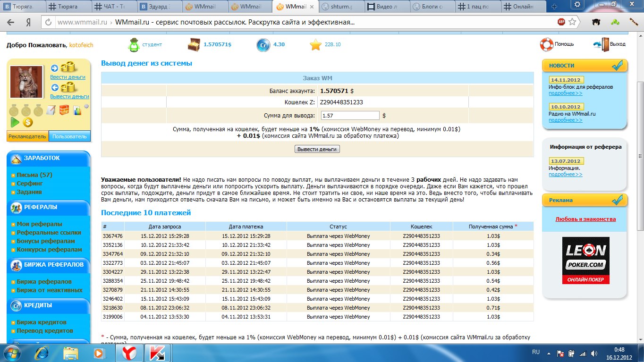
Task: Click the lifebuoy help icon
Action: point(546,44)
